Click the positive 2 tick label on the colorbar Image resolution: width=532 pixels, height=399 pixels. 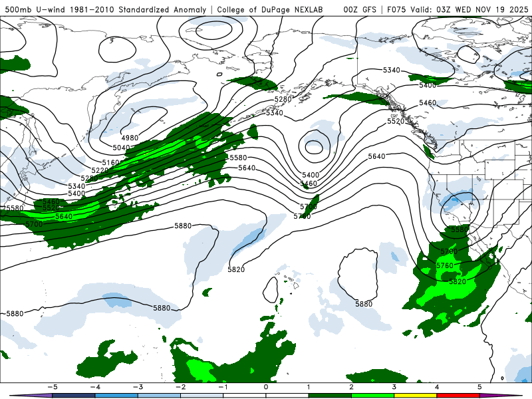(352, 387)
